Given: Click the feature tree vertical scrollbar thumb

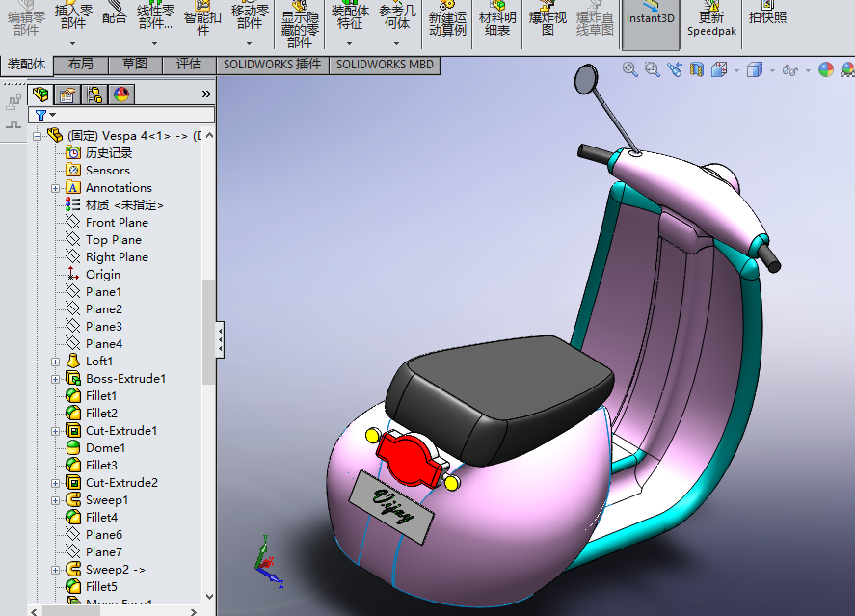Looking at the screenshot, I should tap(208, 332).
